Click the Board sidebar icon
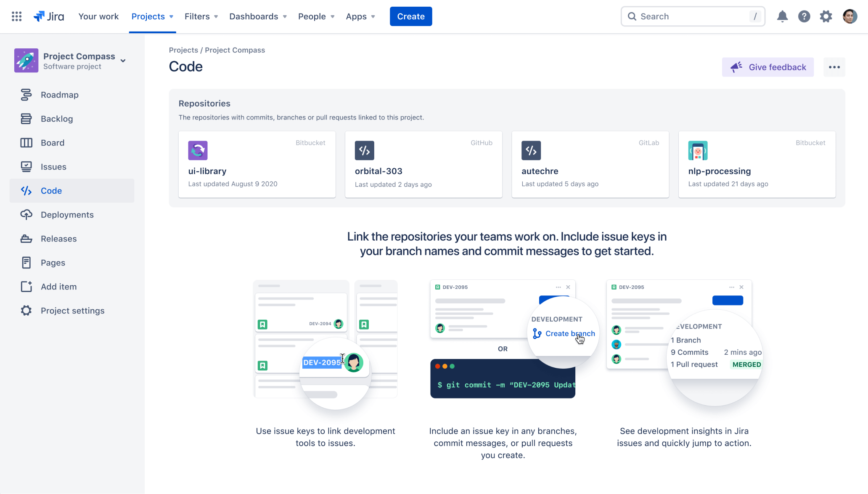The image size is (868, 494). [x=25, y=143]
